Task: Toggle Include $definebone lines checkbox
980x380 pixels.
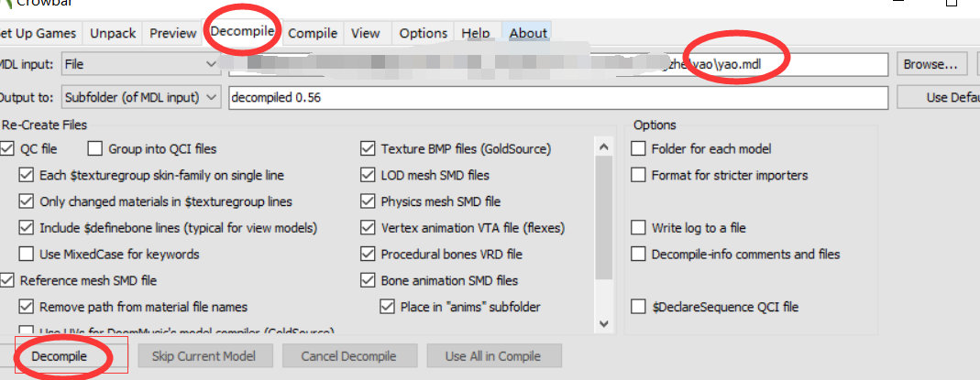Action: [x=27, y=228]
